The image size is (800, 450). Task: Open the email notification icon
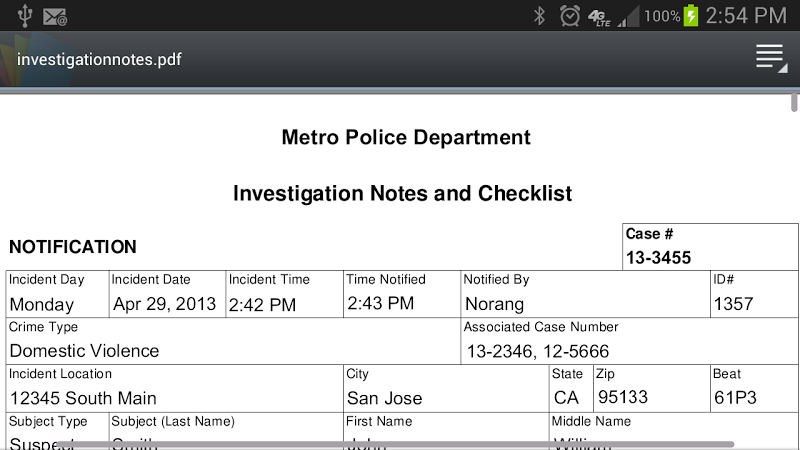55,17
